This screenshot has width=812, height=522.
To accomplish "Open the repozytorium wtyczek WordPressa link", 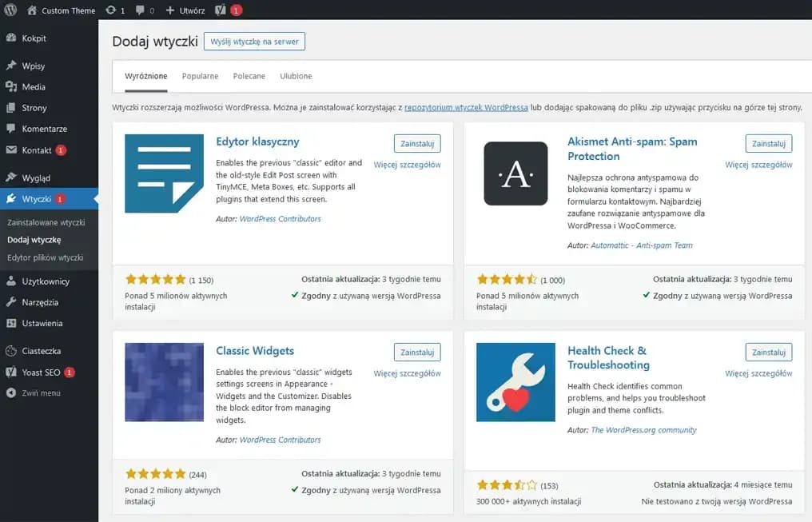I will [466, 107].
